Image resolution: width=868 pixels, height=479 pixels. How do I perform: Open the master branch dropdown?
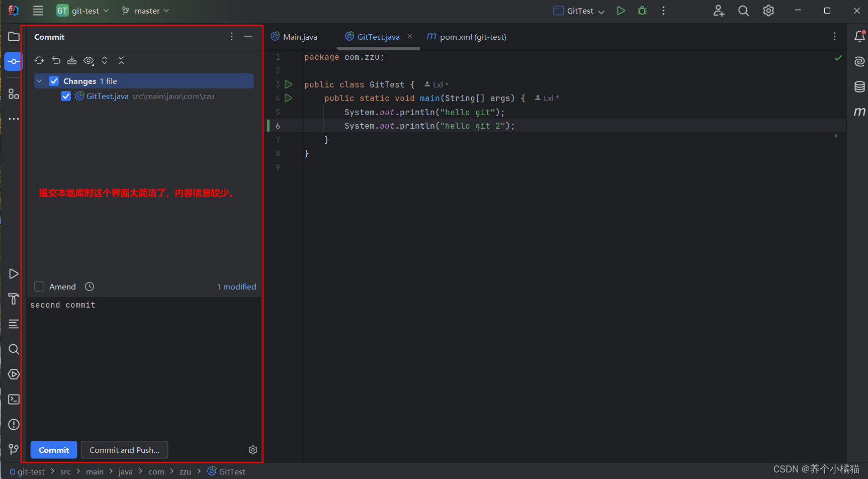click(x=146, y=11)
